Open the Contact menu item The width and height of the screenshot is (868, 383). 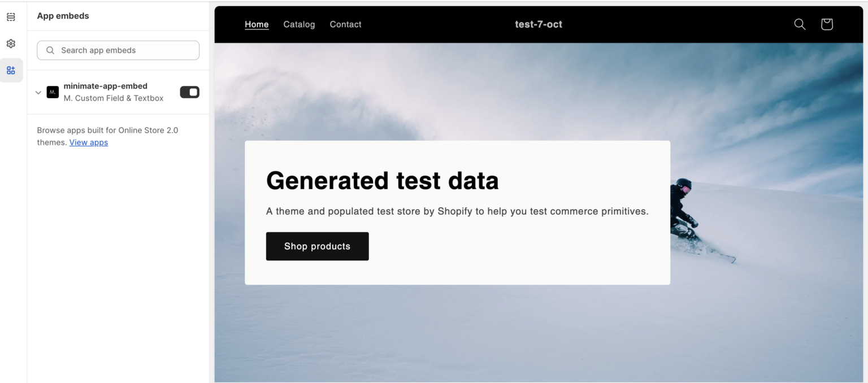[x=345, y=24]
